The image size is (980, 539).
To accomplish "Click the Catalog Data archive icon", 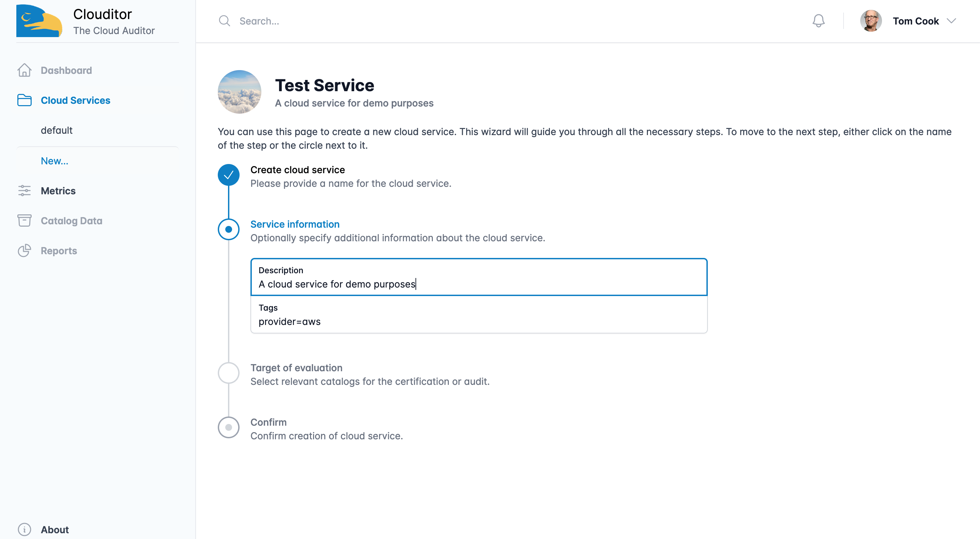I will (x=24, y=220).
